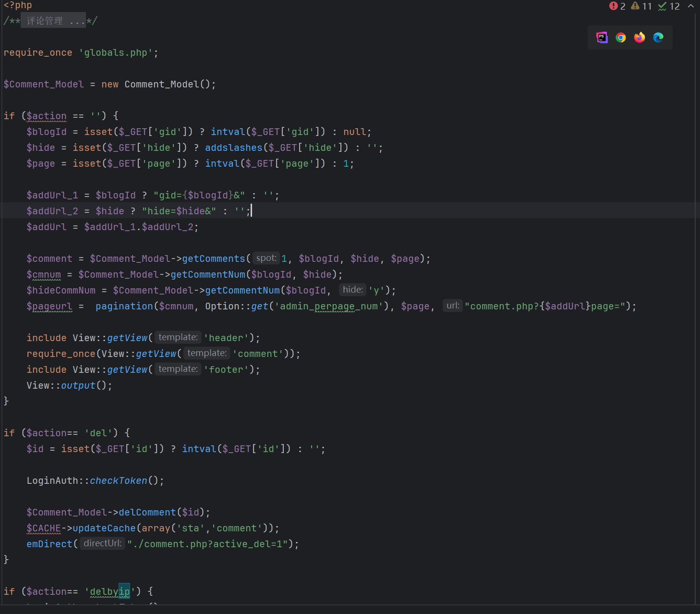Image resolution: width=700 pixels, height=614 pixels.
Task: Click the delComment method call
Action: [147, 512]
